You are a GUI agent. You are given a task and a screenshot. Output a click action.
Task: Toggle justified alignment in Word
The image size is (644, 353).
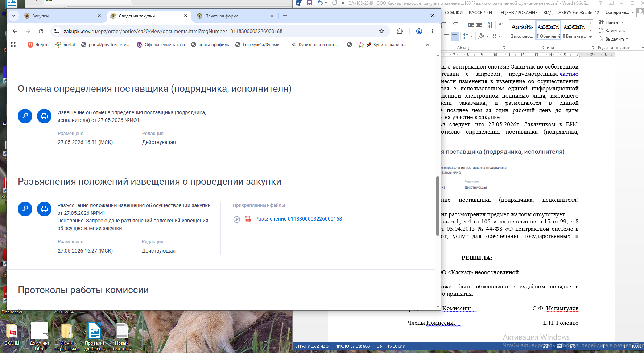[455, 36]
